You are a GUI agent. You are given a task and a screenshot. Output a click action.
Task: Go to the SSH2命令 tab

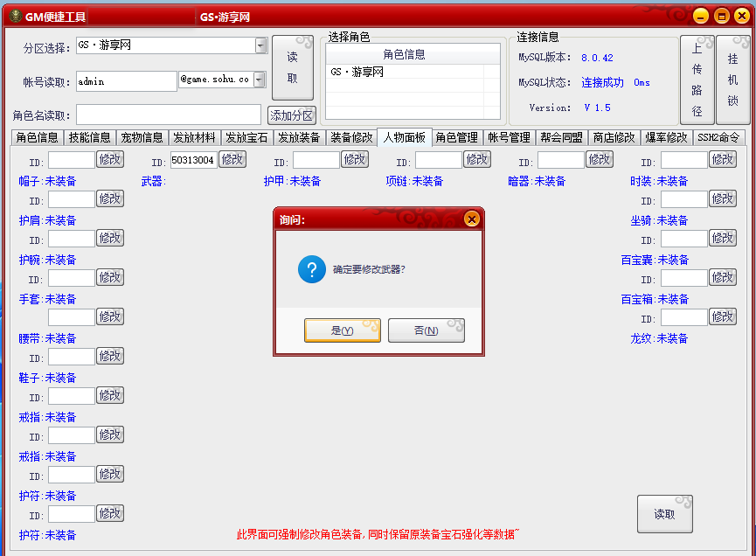click(x=718, y=137)
